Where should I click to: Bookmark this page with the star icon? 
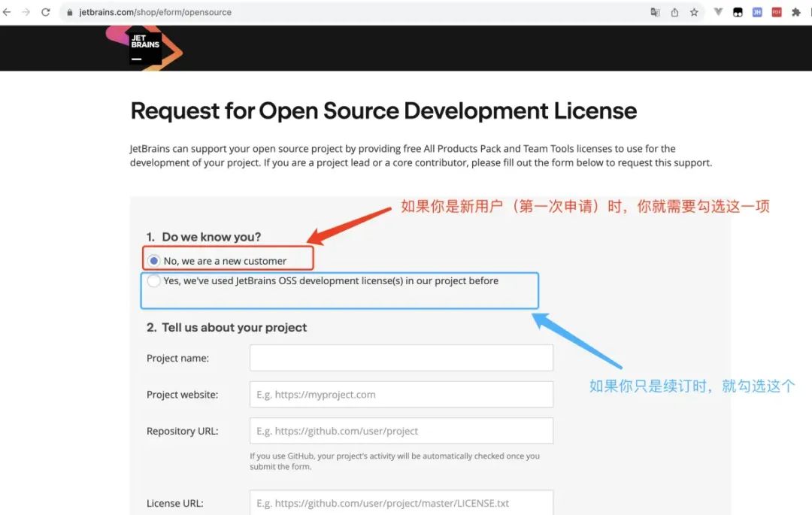click(x=694, y=12)
